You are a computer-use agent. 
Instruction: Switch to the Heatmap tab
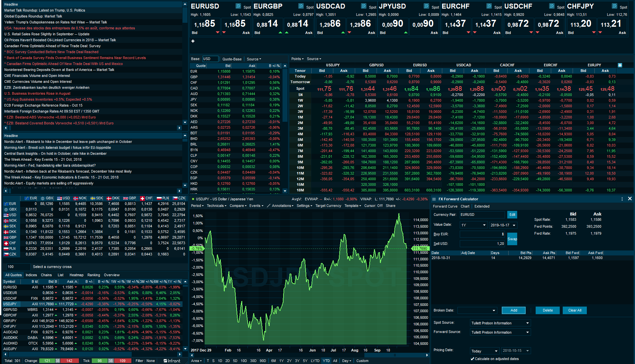(x=76, y=275)
